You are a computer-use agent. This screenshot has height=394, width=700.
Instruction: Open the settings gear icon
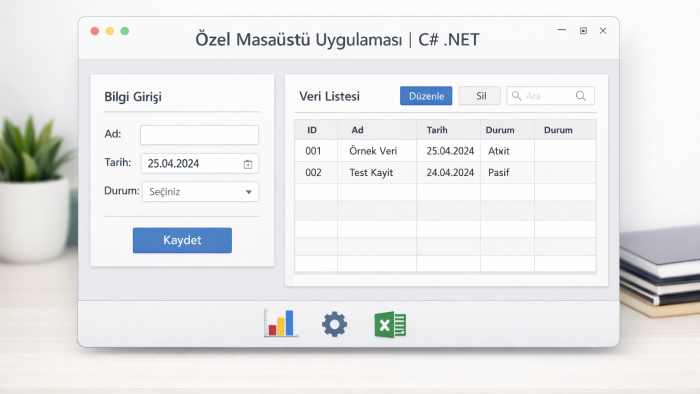334,324
